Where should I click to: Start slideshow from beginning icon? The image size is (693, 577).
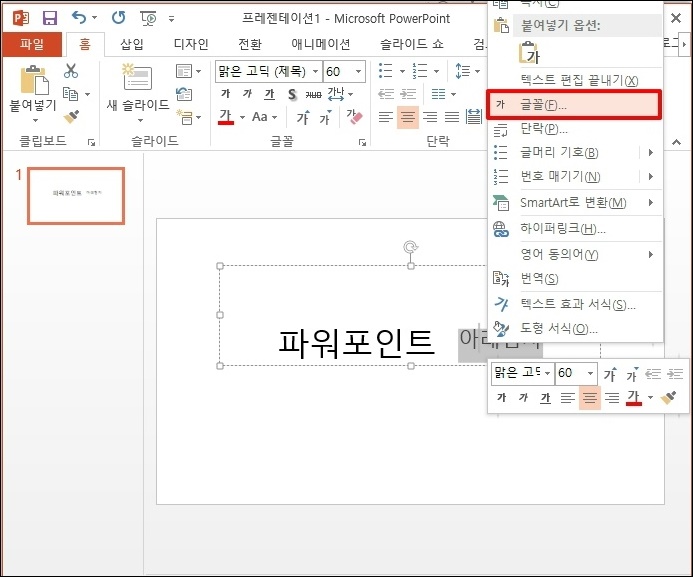pyautogui.click(x=148, y=19)
